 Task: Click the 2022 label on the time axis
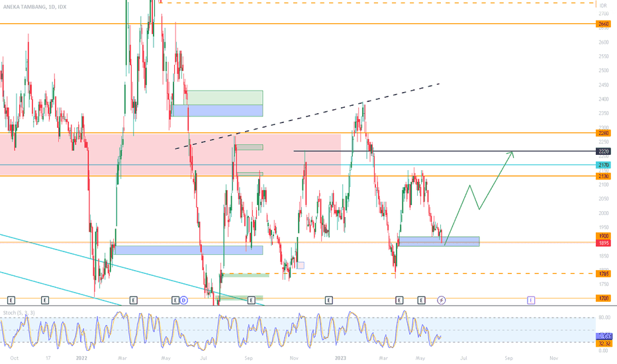(81, 358)
